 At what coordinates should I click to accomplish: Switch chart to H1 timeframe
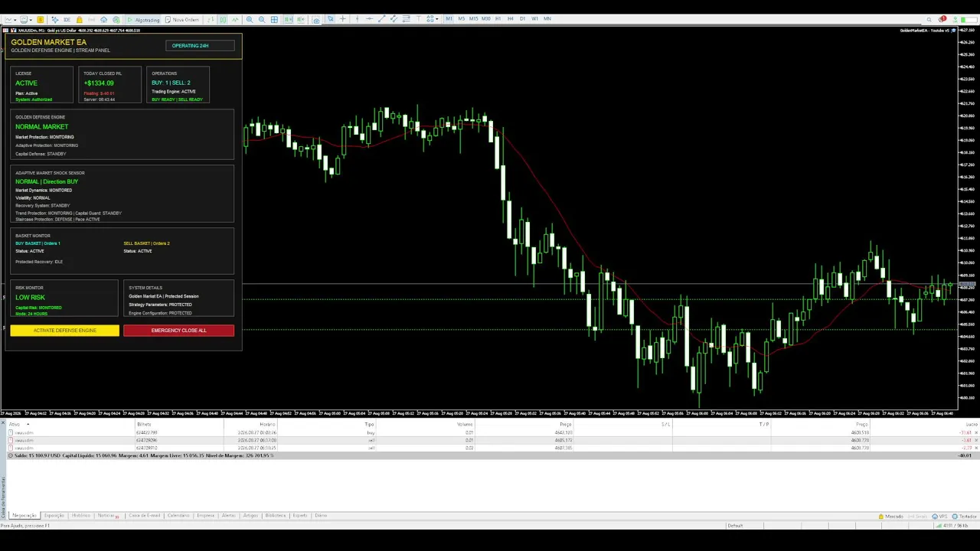pyautogui.click(x=498, y=18)
